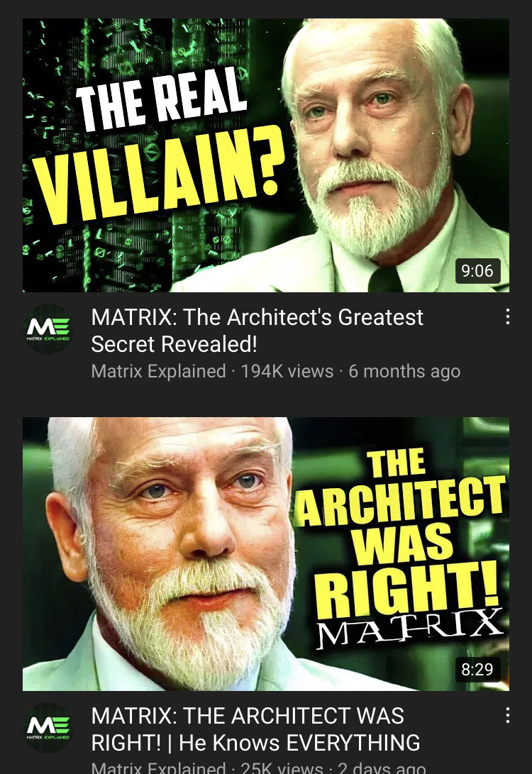Click the 194K views text

(287, 371)
